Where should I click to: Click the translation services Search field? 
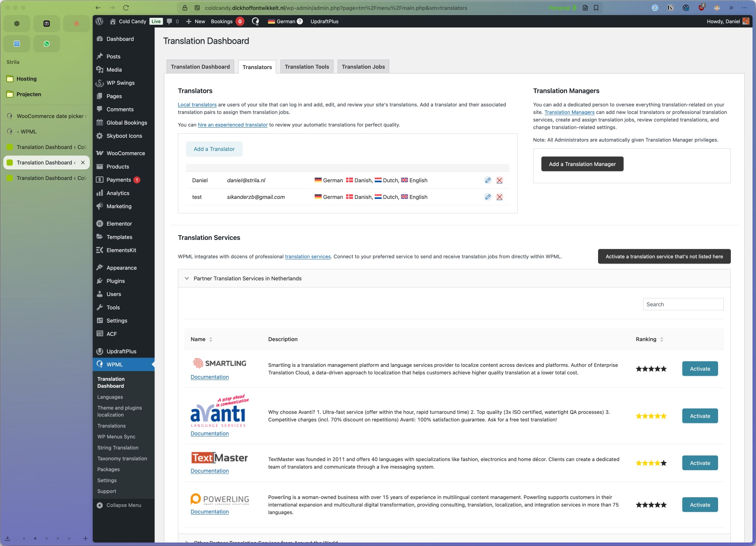(683, 304)
